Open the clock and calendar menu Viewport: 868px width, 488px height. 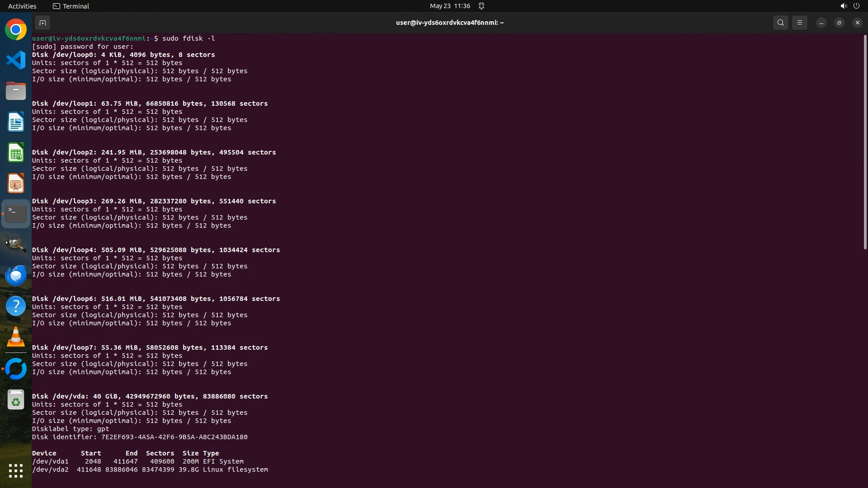tap(449, 6)
